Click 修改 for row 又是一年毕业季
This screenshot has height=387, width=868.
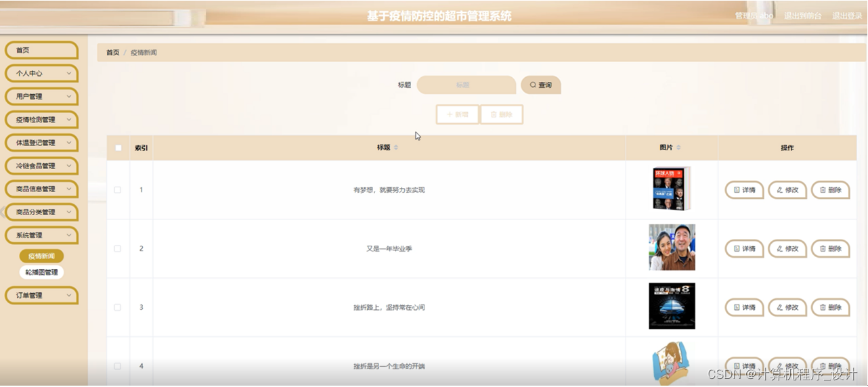point(787,249)
